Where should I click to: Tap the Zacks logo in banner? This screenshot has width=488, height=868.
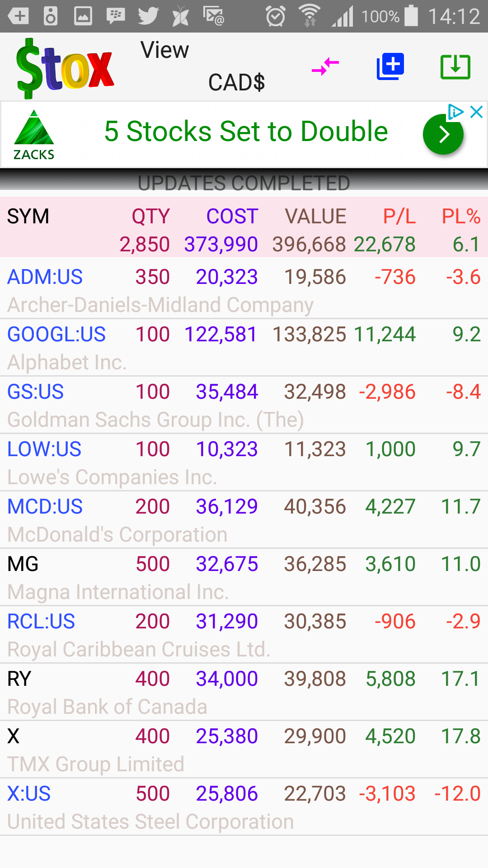34,135
